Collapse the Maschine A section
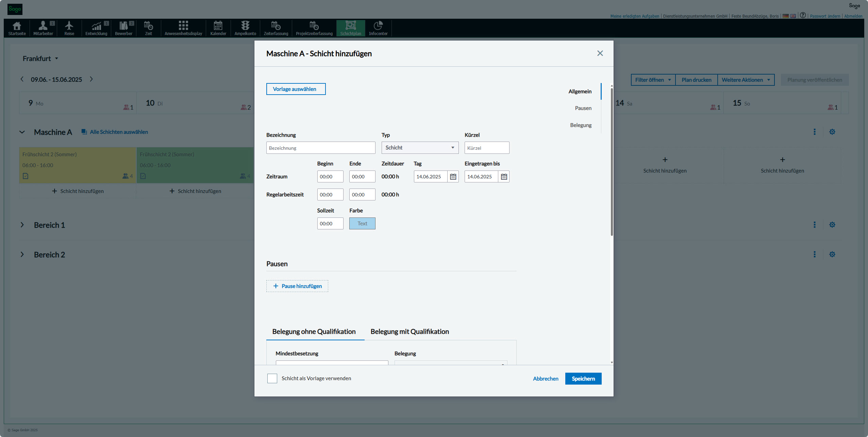Viewport: 868px width, 437px height. pyautogui.click(x=22, y=132)
